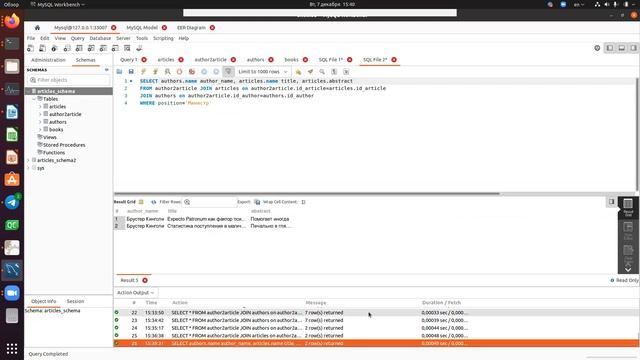Execute statement under cursor lightning icon
Viewport: 640px width, 360px height.
pos(155,72)
